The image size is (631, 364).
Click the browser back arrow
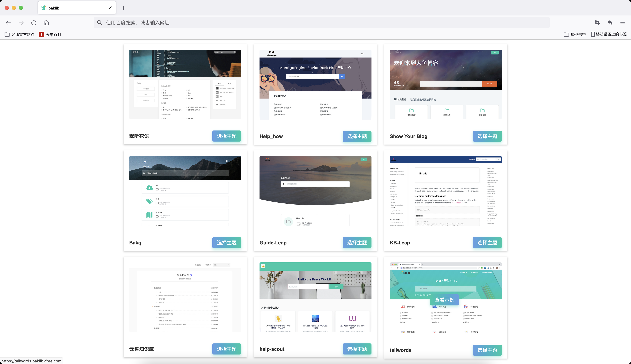8,23
